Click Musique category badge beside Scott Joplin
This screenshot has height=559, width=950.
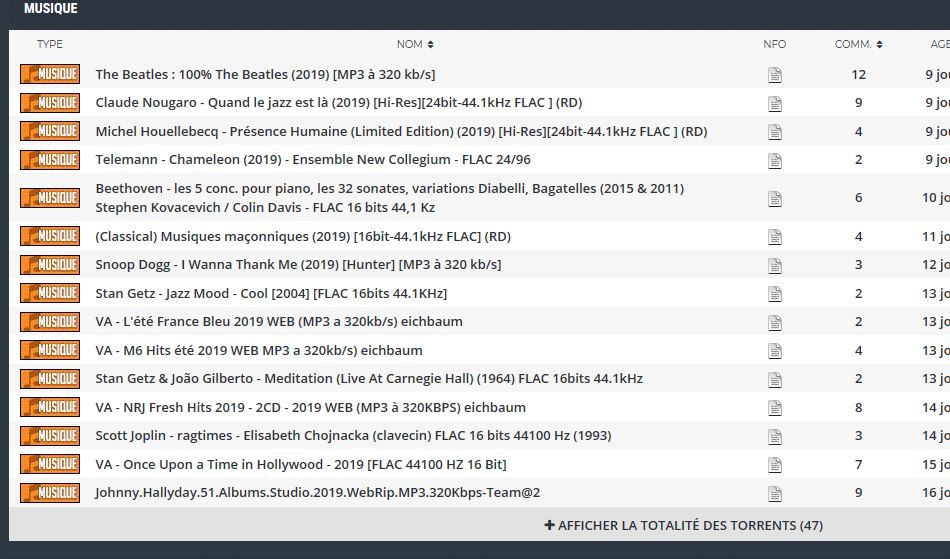tap(50, 436)
